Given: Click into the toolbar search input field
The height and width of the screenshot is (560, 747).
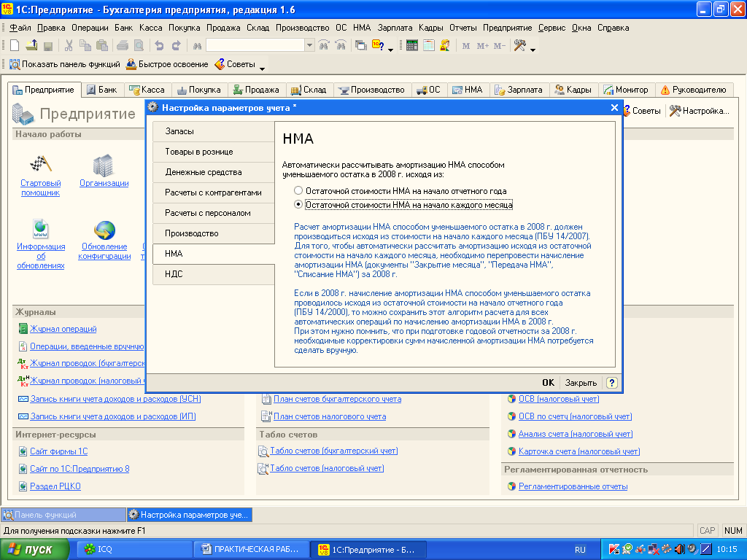Looking at the screenshot, I should pyautogui.click(x=255, y=45).
